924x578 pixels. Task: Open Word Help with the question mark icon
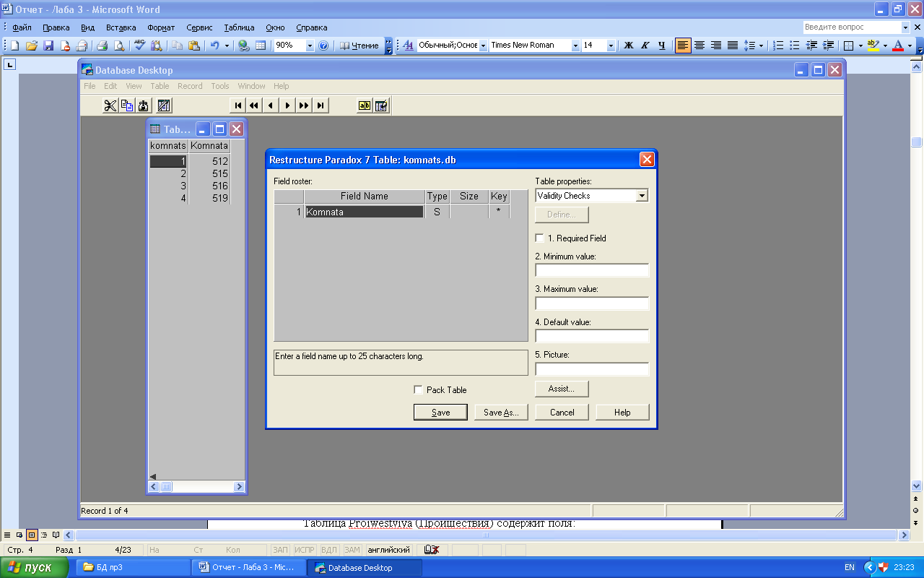pyautogui.click(x=323, y=46)
